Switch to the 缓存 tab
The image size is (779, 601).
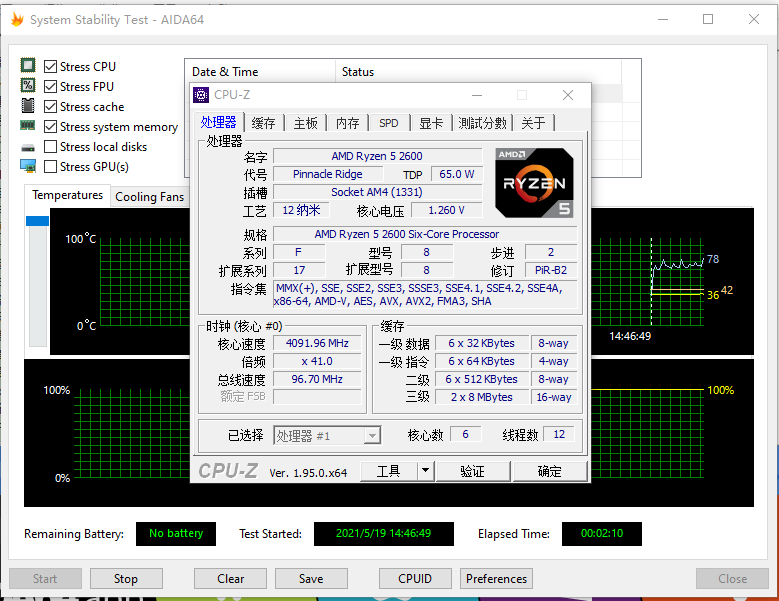pos(263,123)
